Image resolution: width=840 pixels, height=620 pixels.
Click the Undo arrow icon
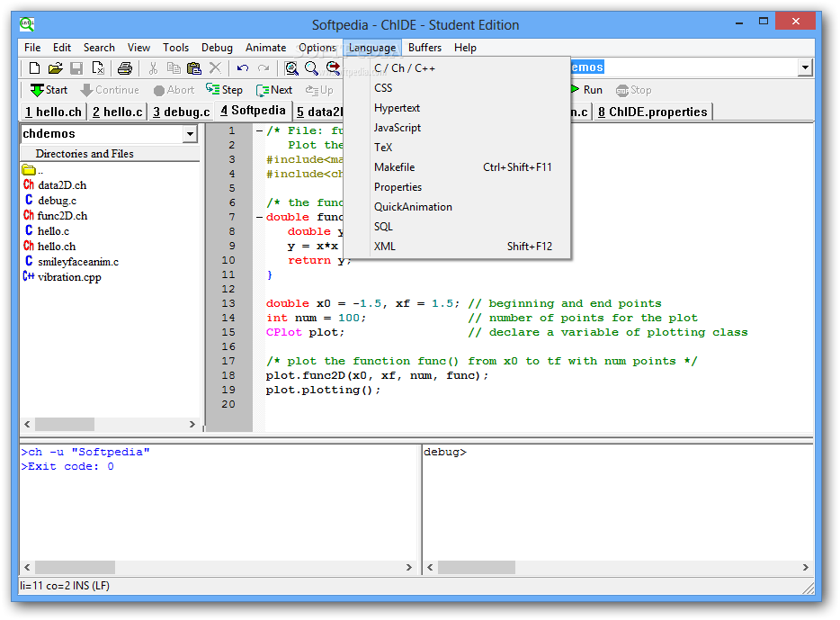pos(243,68)
